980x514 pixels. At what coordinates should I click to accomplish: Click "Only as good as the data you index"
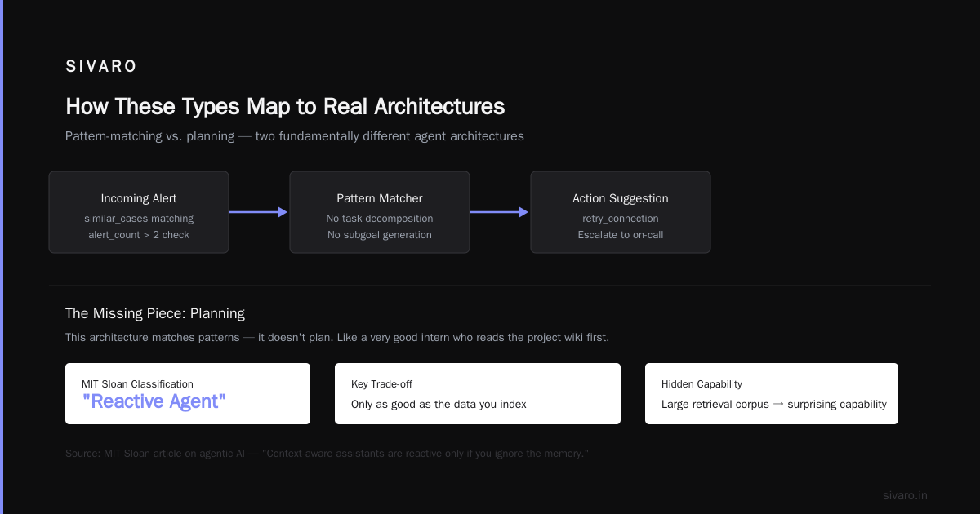439,404
